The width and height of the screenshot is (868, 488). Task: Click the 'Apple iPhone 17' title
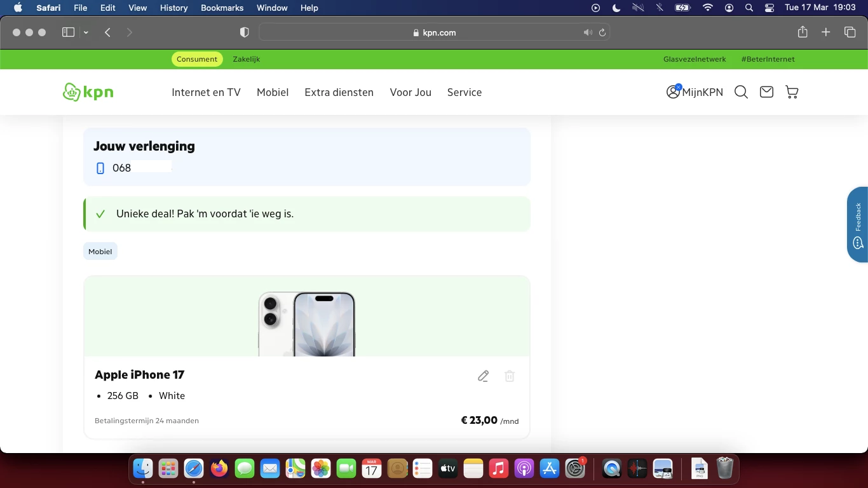pos(140,375)
